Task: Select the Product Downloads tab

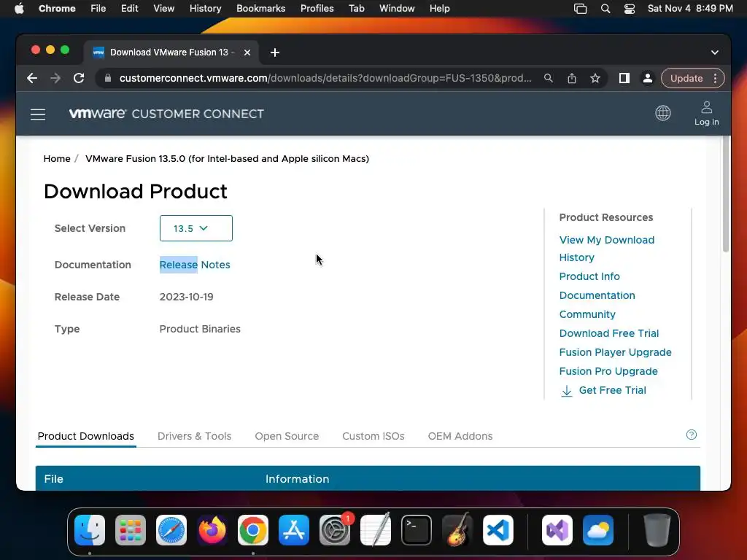Action: coord(86,436)
